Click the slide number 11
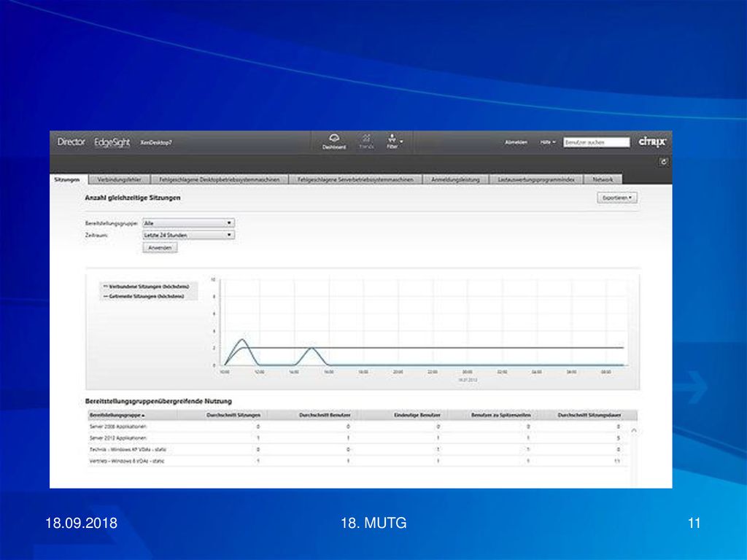The width and height of the screenshot is (747, 560). [x=694, y=523]
